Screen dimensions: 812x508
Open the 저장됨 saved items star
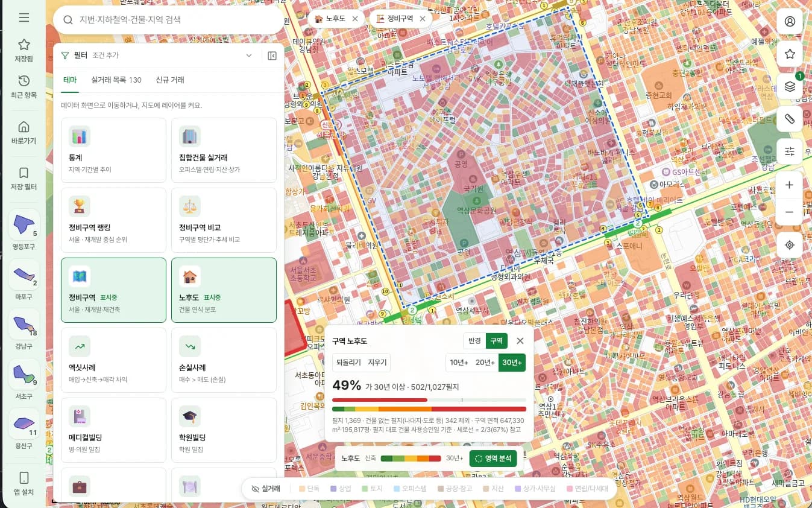point(24,50)
